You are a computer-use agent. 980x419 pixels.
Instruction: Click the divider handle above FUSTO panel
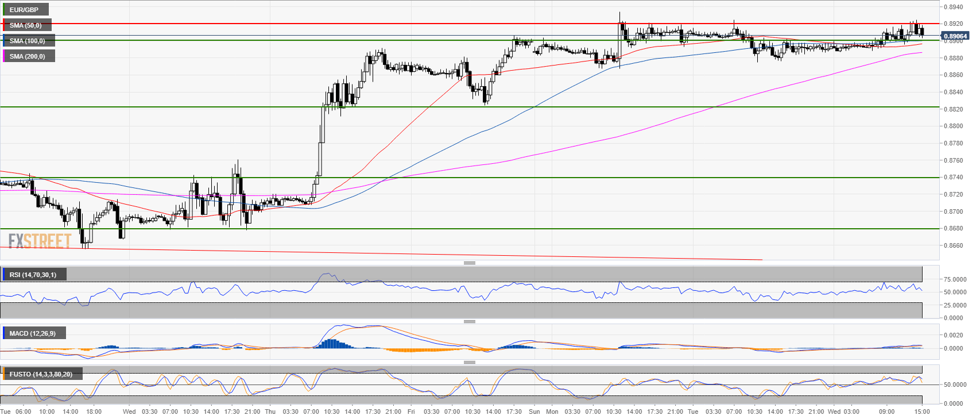click(469, 362)
